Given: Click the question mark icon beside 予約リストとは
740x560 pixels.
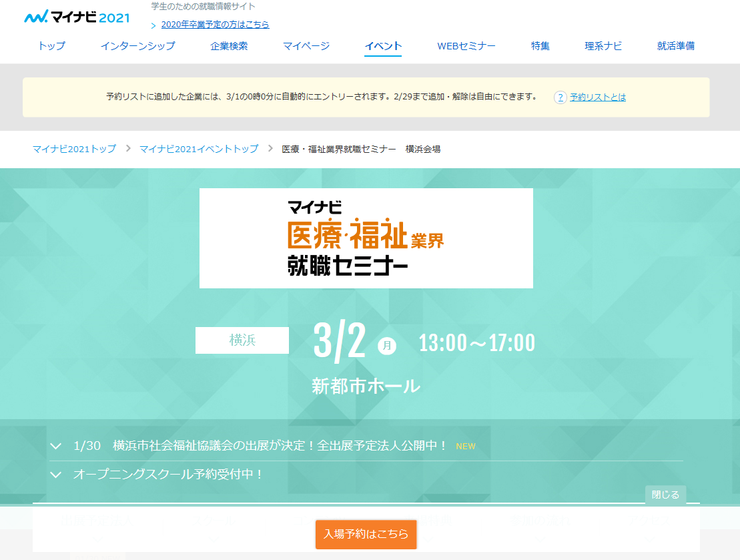Looking at the screenshot, I should click(561, 97).
